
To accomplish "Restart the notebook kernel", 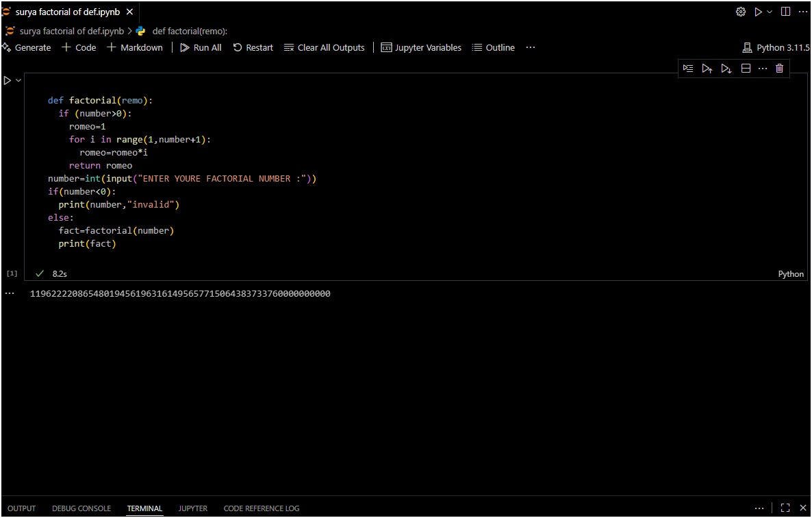I will (x=253, y=48).
